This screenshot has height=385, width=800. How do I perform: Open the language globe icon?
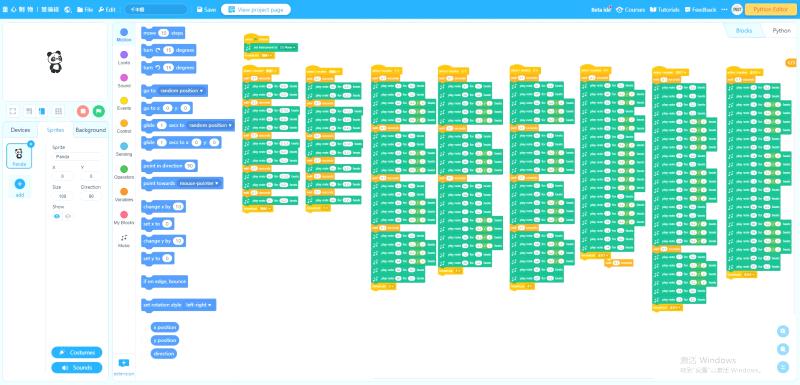68,10
